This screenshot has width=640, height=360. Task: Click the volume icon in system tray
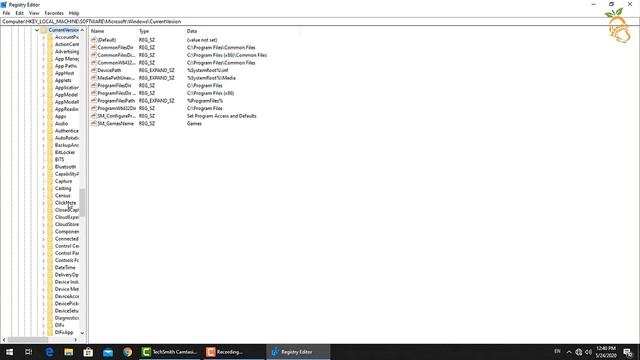[x=589, y=352]
